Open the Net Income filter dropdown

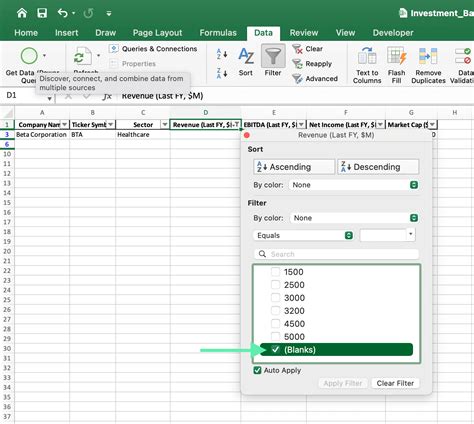point(380,124)
